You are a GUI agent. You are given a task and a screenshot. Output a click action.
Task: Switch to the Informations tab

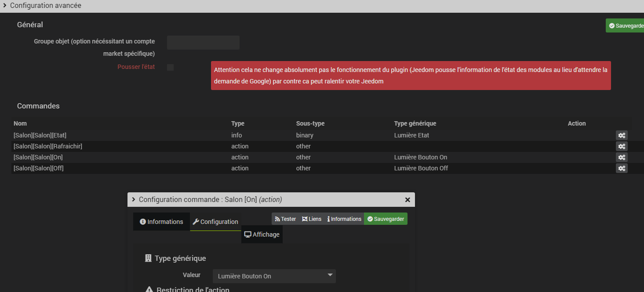161,222
